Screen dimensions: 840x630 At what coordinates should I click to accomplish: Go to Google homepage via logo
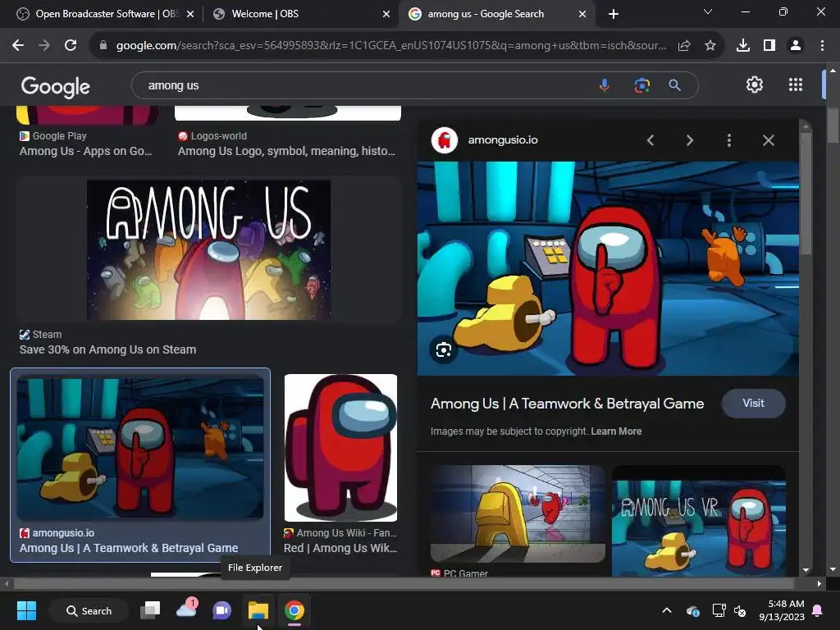point(55,86)
